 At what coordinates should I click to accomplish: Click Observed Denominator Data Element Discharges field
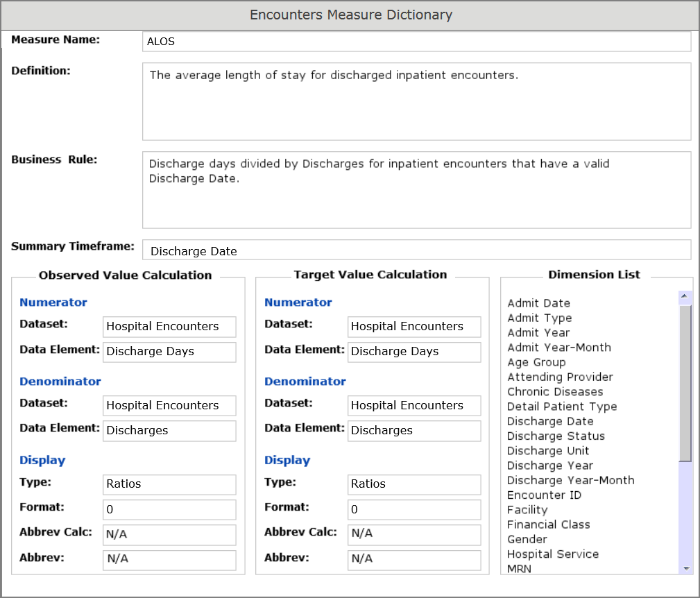tap(169, 431)
